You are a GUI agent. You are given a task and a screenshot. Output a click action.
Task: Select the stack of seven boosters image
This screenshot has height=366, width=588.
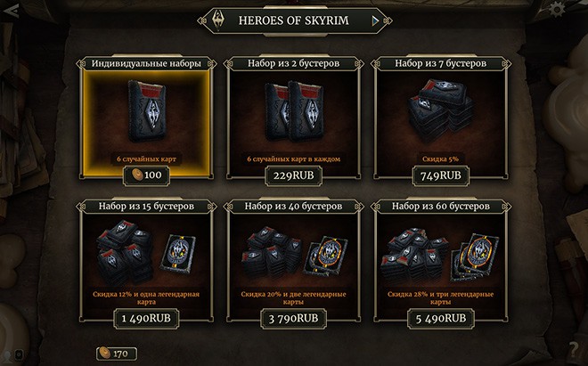pos(440,109)
